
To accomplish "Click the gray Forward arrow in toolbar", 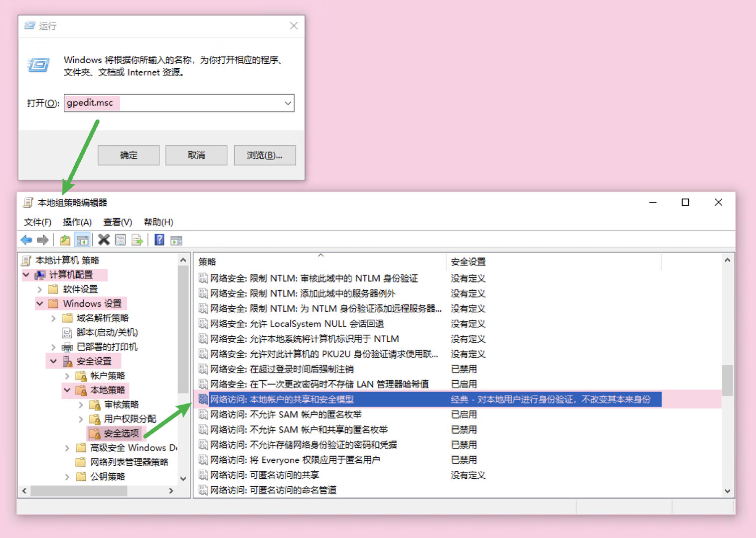I will pyautogui.click(x=43, y=240).
